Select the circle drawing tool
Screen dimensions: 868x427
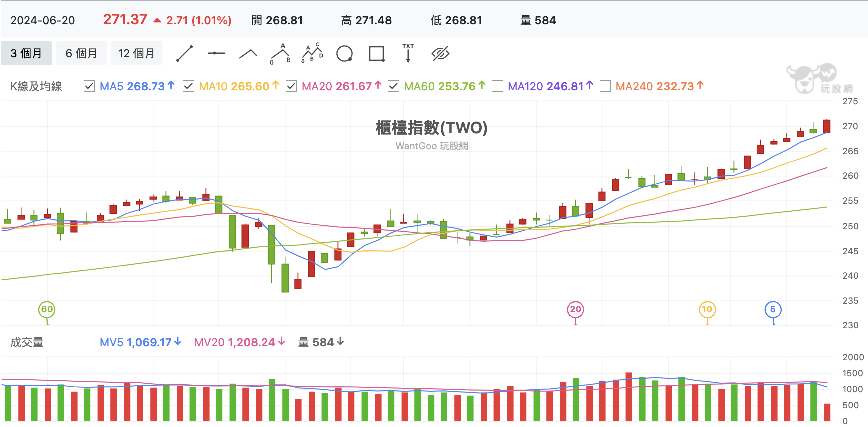[x=344, y=54]
